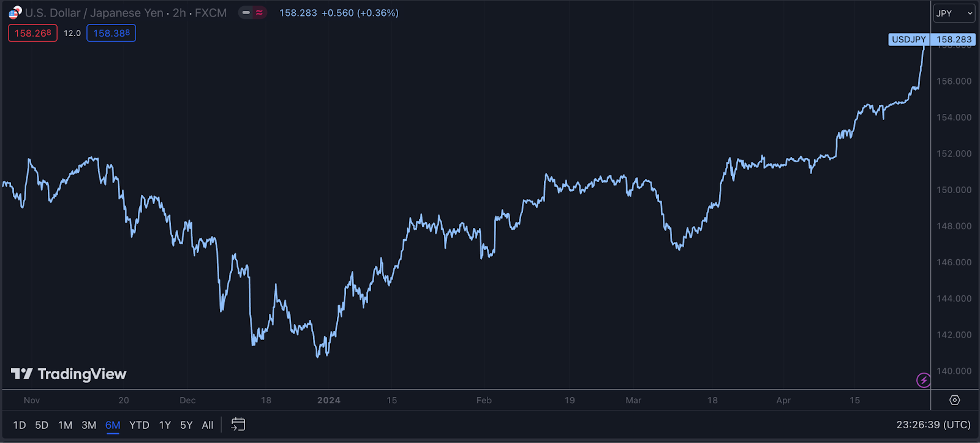Open chart settings gear icon
980x443 pixels.
(954, 400)
